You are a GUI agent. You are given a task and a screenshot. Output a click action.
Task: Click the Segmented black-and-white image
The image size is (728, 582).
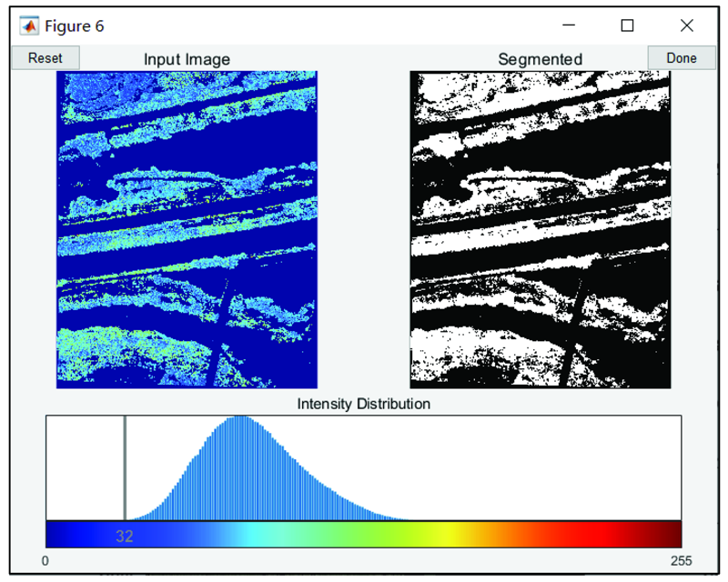click(541, 229)
